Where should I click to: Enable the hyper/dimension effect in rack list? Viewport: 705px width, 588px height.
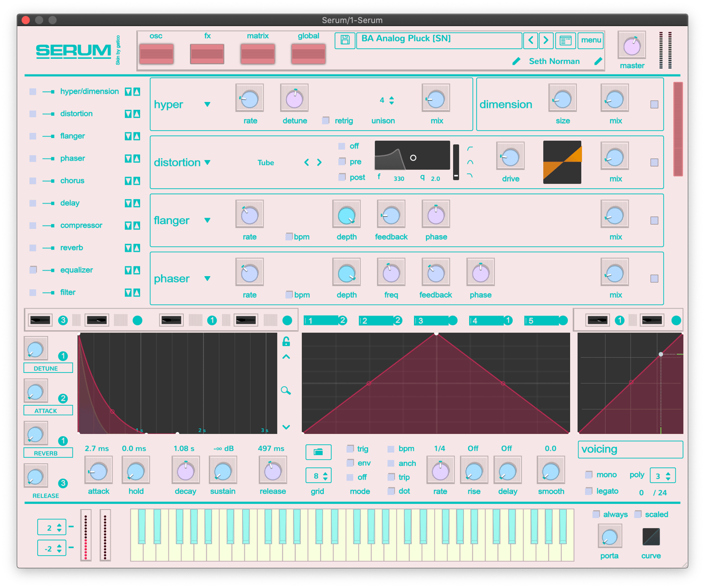coord(33,92)
